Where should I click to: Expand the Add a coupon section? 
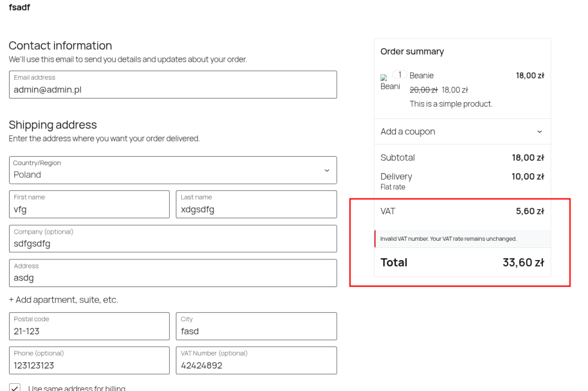(x=461, y=132)
